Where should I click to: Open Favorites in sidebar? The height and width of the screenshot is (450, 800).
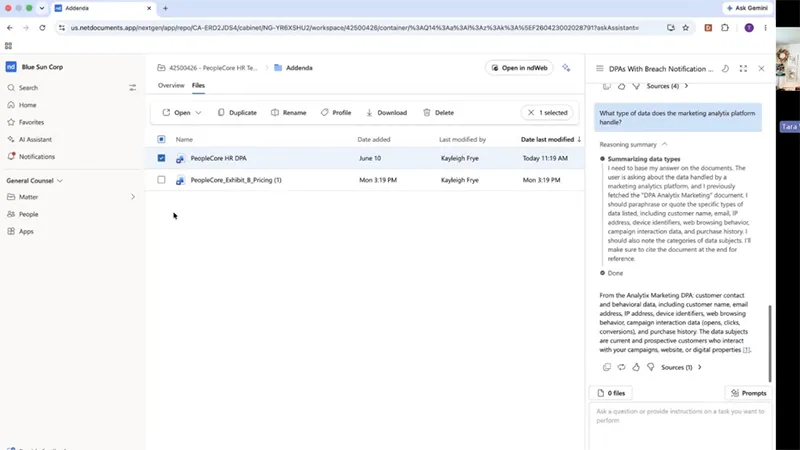pos(31,122)
